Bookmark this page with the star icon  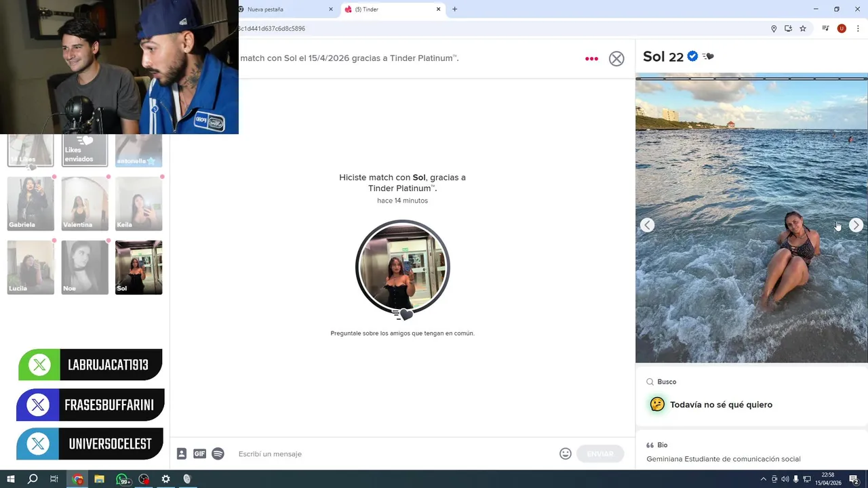pyautogui.click(x=803, y=28)
